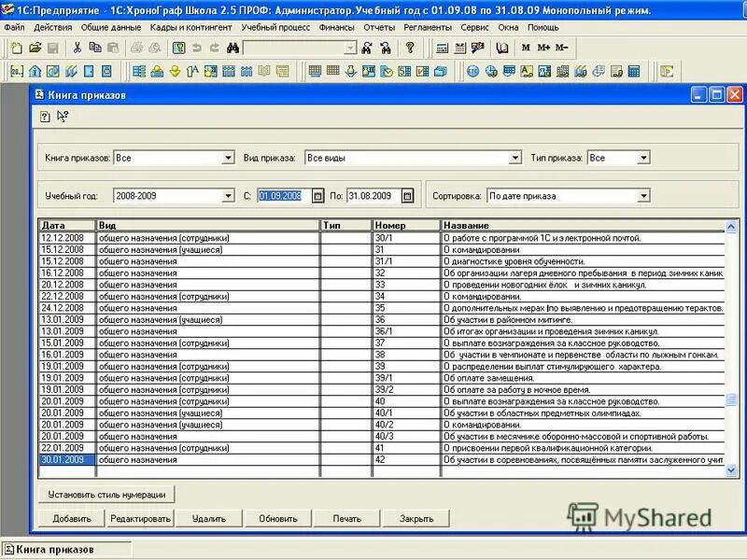
Task: Select the row with order number 30/1
Action: (x=382, y=238)
